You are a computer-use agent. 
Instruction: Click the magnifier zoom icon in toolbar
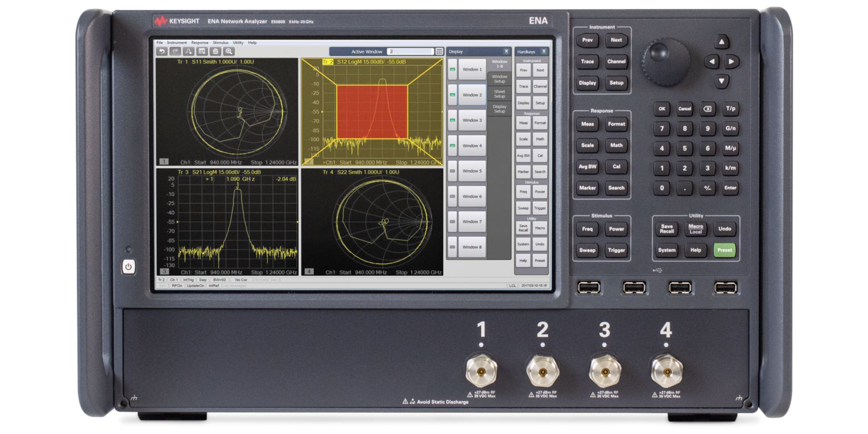(x=229, y=51)
